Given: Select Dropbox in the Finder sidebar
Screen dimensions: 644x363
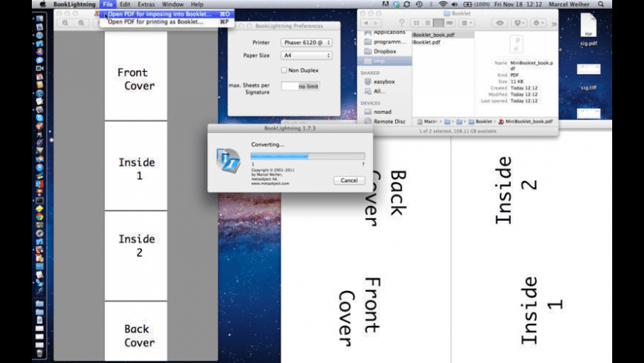Looking at the screenshot, I should point(385,51).
